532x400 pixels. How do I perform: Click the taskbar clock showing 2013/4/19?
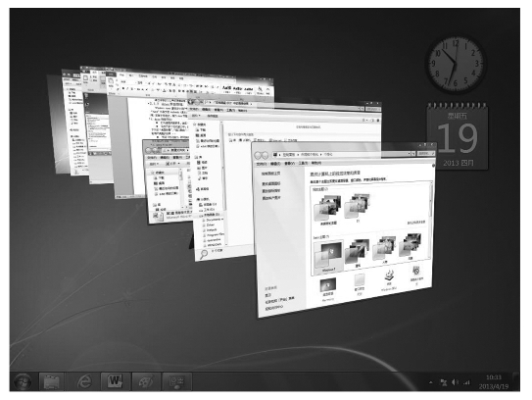[x=494, y=382]
